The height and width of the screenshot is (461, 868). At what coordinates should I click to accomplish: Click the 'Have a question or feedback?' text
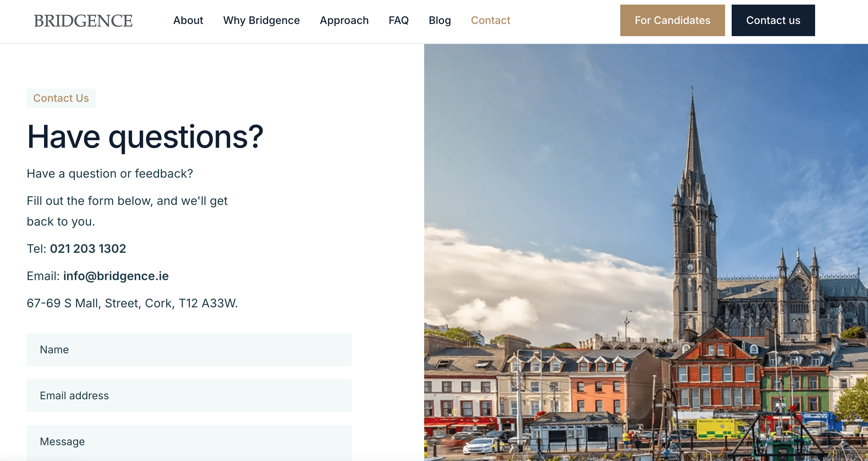click(x=110, y=173)
